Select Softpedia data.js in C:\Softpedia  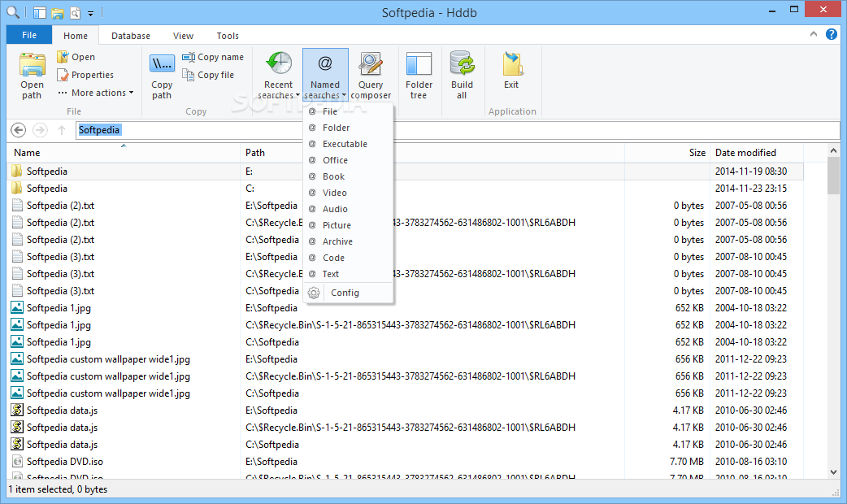405,445
